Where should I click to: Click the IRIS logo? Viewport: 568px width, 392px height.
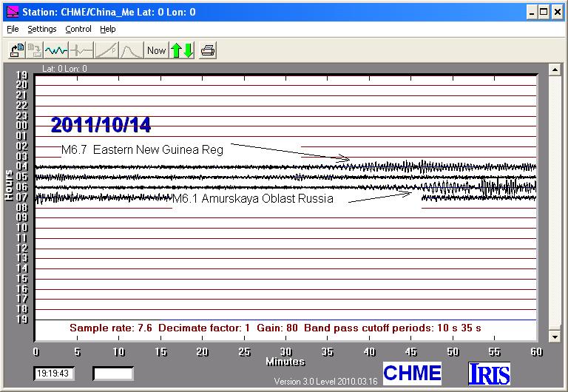489,374
